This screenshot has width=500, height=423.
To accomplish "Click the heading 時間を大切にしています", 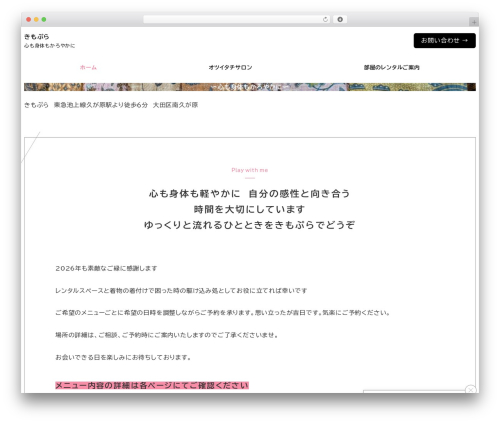I will tap(249, 209).
